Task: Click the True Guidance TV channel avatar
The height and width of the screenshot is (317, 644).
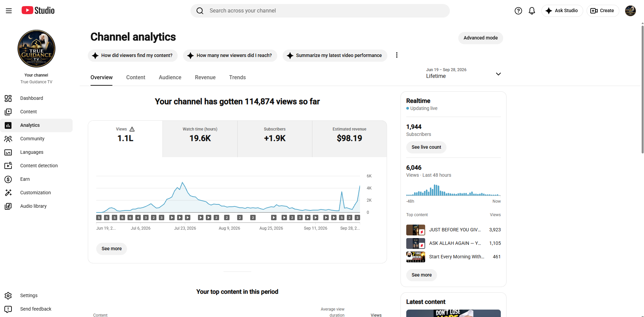Action: tap(36, 49)
